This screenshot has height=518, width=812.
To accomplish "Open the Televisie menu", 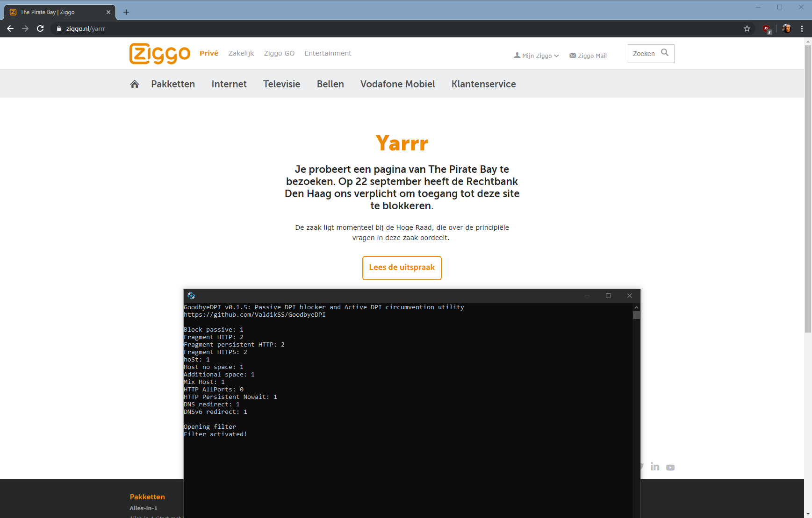I will coord(281,84).
